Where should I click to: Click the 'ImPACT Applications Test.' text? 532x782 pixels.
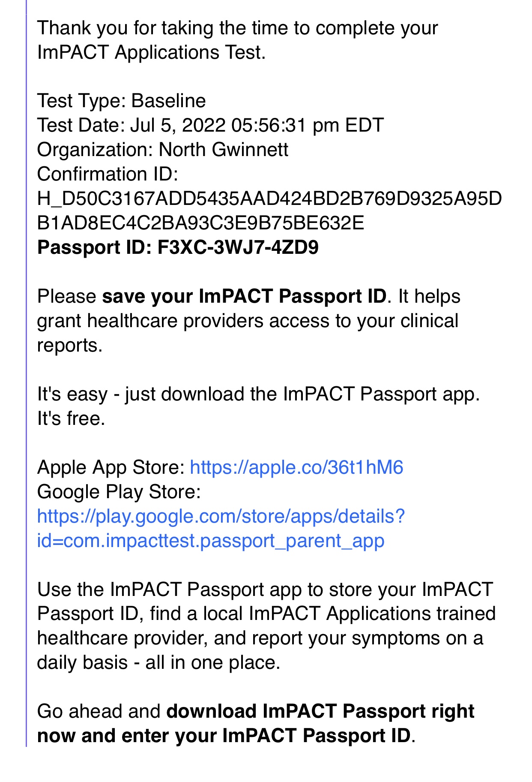(x=152, y=52)
